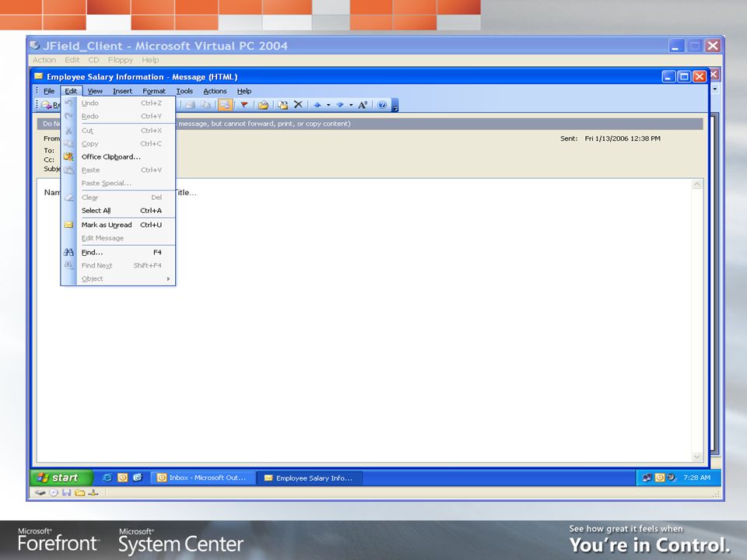747x560 pixels.
Task: Click the binoculars icon beside Find
Action: tap(68, 252)
